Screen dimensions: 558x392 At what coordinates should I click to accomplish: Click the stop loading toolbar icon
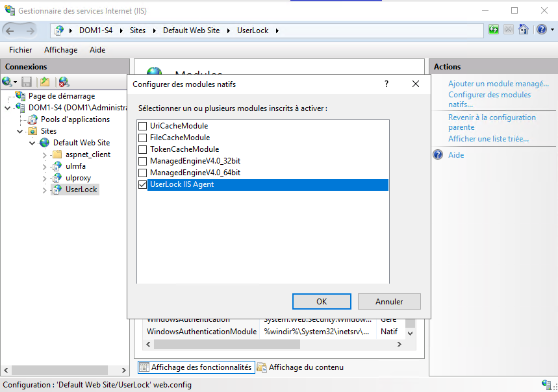click(x=508, y=29)
